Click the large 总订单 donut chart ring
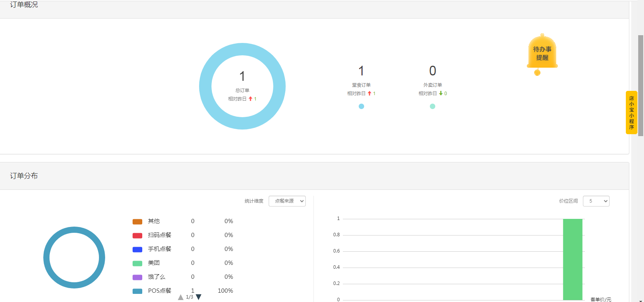 tap(205, 86)
